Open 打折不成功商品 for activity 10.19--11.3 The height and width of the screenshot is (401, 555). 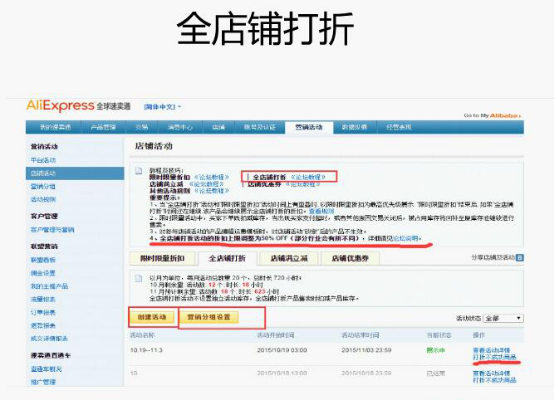(x=494, y=357)
